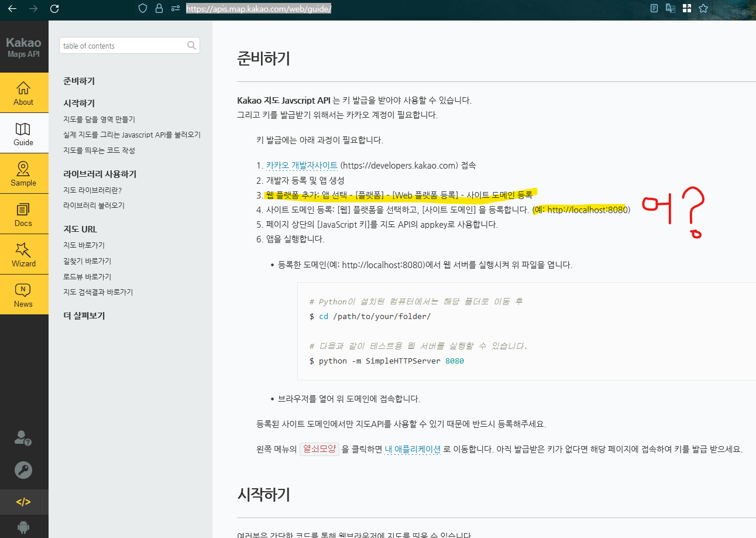Viewport: 756px width, 538px height.
Task: Click the magnifier icon in search box
Action: (191, 46)
